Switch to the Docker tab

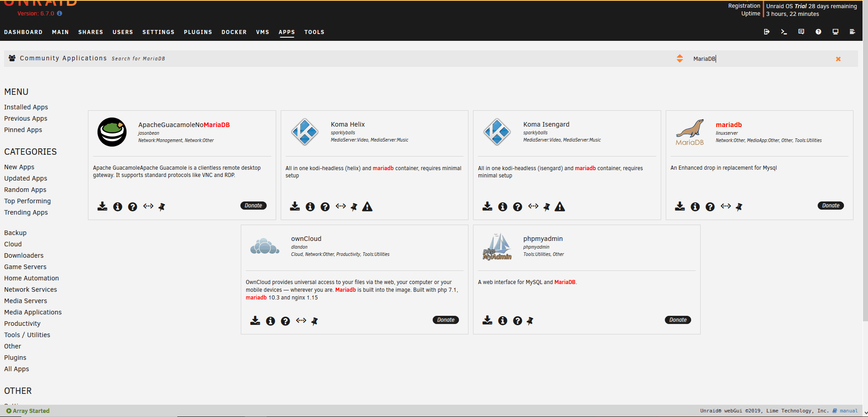click(234, 32)
